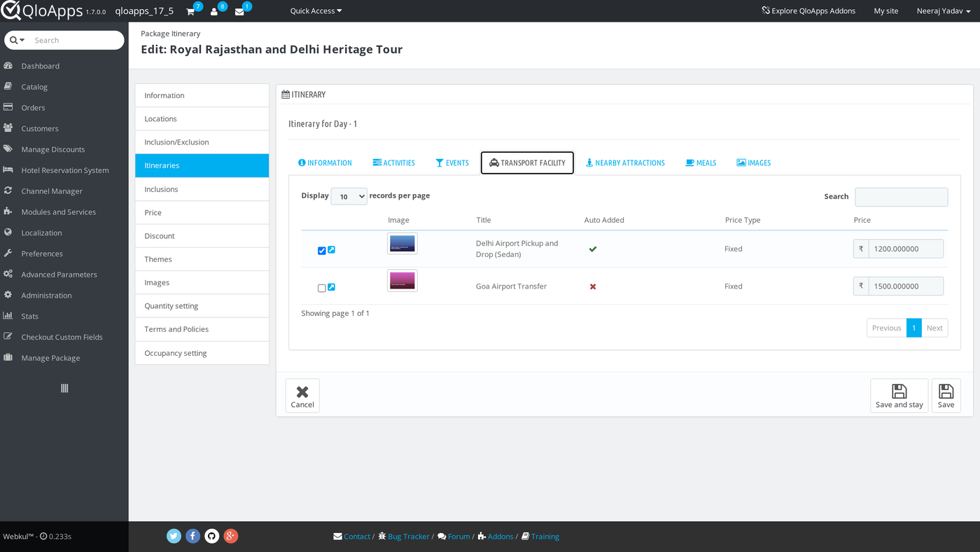The width and height of the screenshot is (980, 552).
Task: Click the Facebook icon in footer
Action: pyautogui.click(x=193, y=536)
